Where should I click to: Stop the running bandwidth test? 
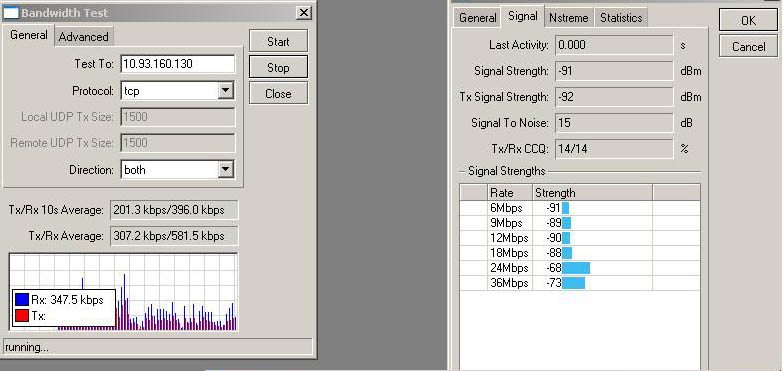coord(278,67)
